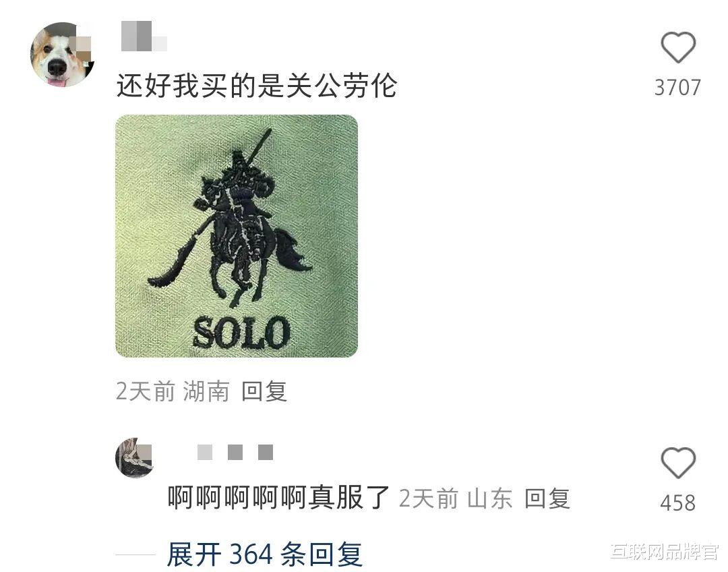Click 回复 under the 湖南 comment

pyautogui.click(x=264, y=391)
